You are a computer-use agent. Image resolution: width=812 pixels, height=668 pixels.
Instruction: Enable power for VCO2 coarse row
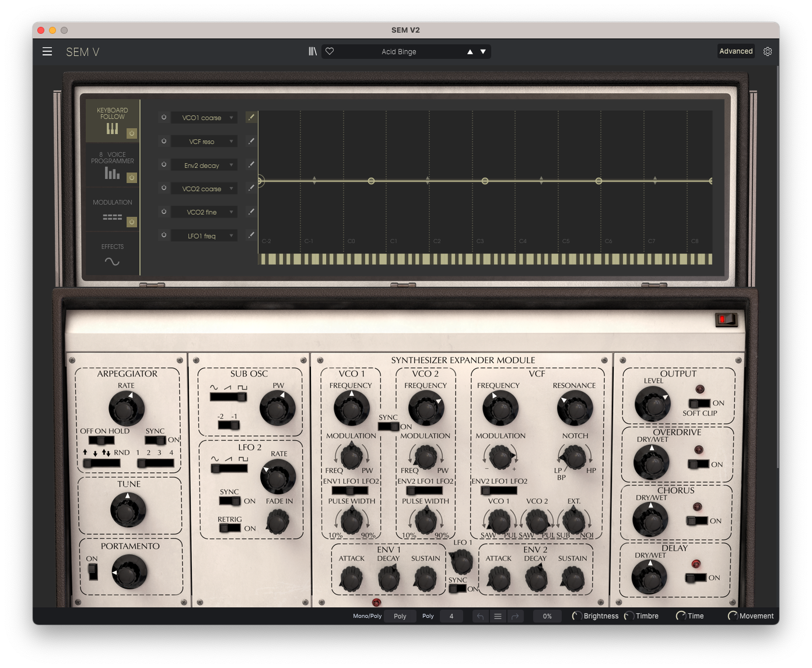164,188
